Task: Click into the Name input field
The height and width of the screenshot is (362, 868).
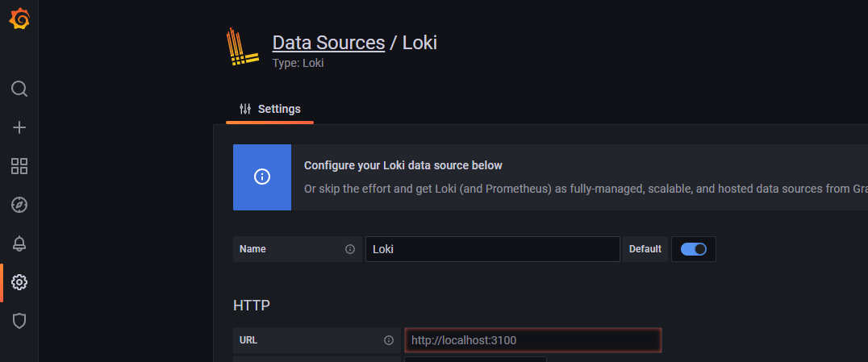Action: click(492, 249)
